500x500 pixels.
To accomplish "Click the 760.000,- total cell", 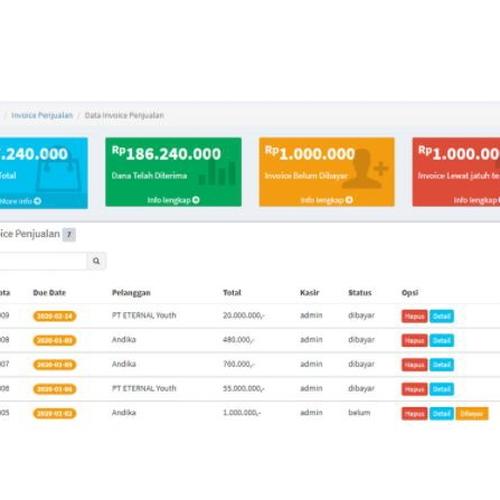I will pyautogui.click(x=238, y=364).
